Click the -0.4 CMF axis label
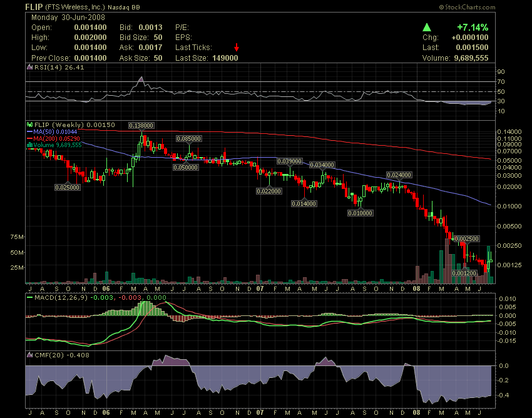The image size is (532, 418). [x=503, y=395]
